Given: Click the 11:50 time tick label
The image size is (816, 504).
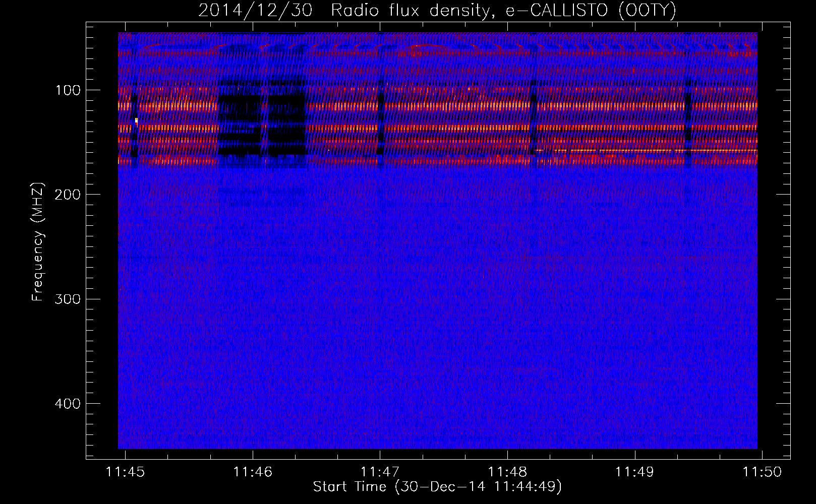Looking at the screenshot, I should (763, 472).
